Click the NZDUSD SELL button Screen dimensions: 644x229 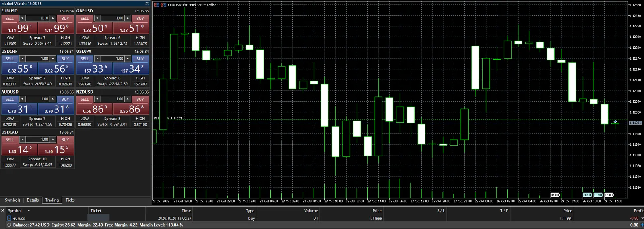(85, 99)
